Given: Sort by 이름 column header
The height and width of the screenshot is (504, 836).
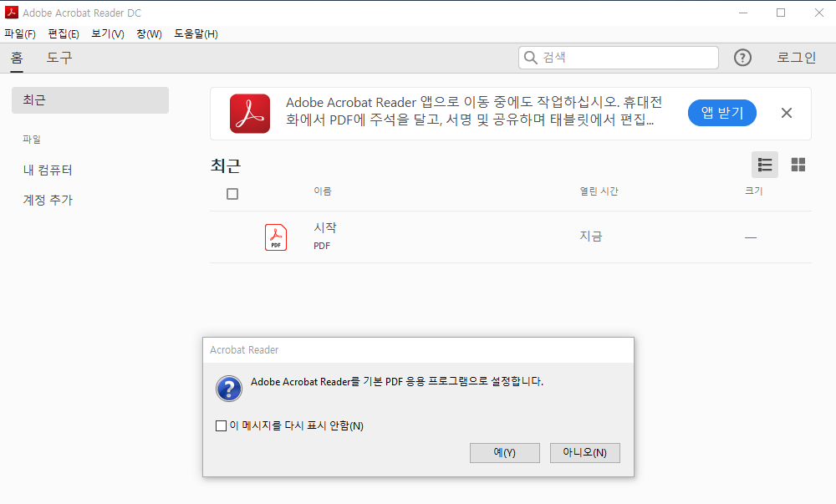Looking at the screenshot, I should click(323, 191).
